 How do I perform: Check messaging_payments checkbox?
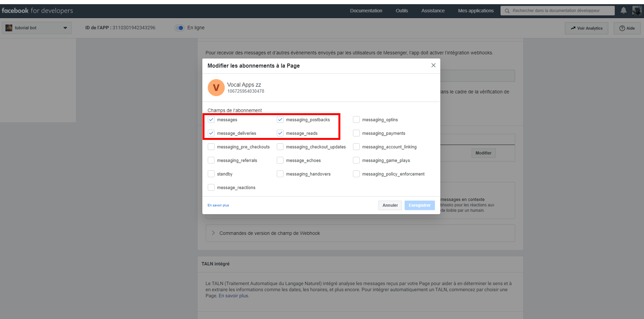pos(356,133)
